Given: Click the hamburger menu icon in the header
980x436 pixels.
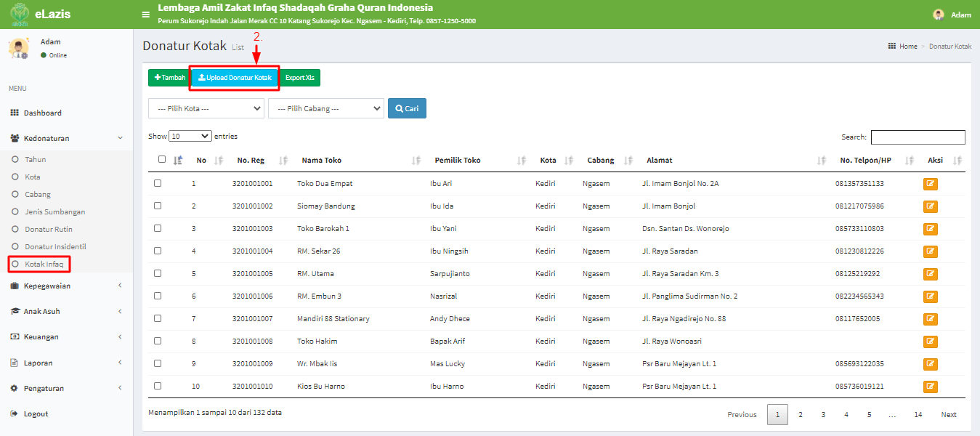Looking at the screenshot, I should pos(145,12).
